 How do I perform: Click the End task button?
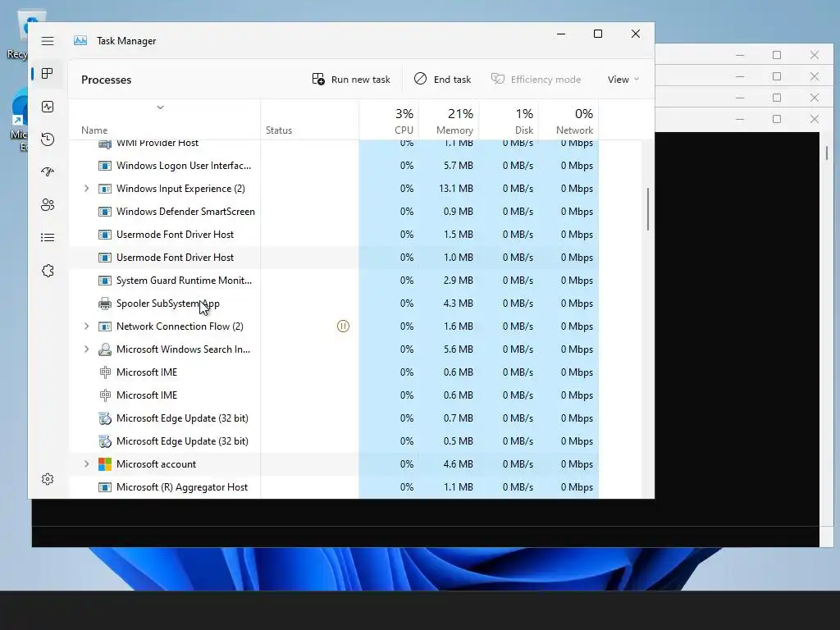[x=442, y=80]
